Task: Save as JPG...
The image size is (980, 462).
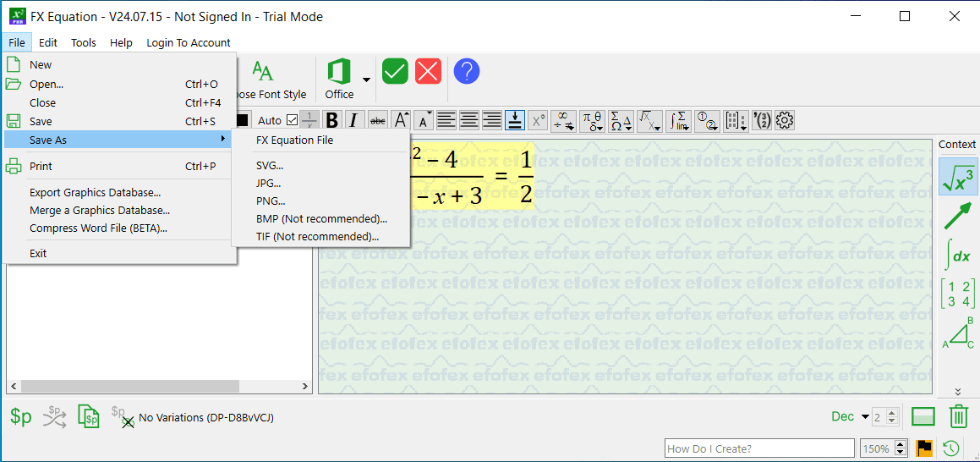Action: (x=320, y=183)
